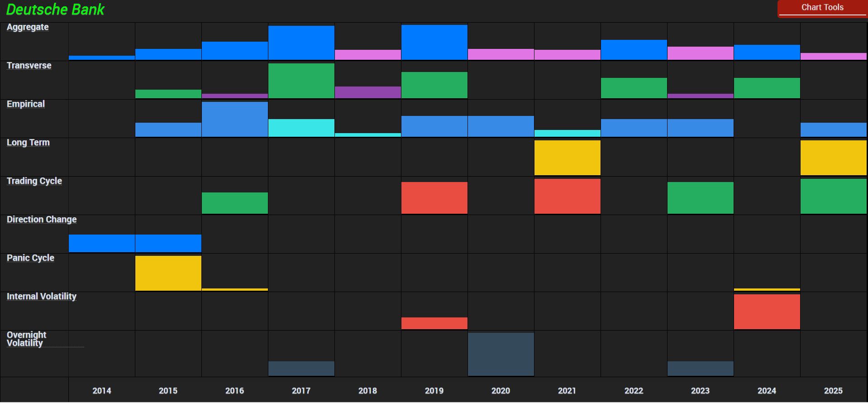Click the 2023 year label
Viewport: 868px width, 403px height.
click(x=700, y=391)
